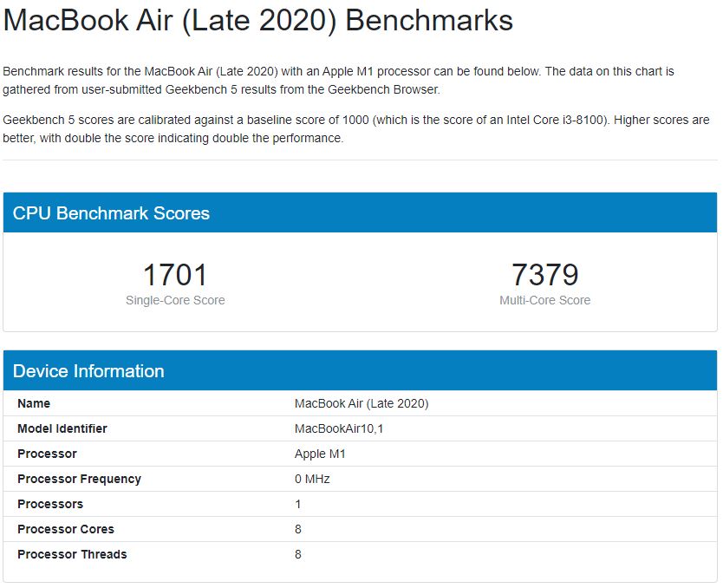Click the Processor Cores label
This screenshot has height=588, width=723.
(x=66, y=529)
